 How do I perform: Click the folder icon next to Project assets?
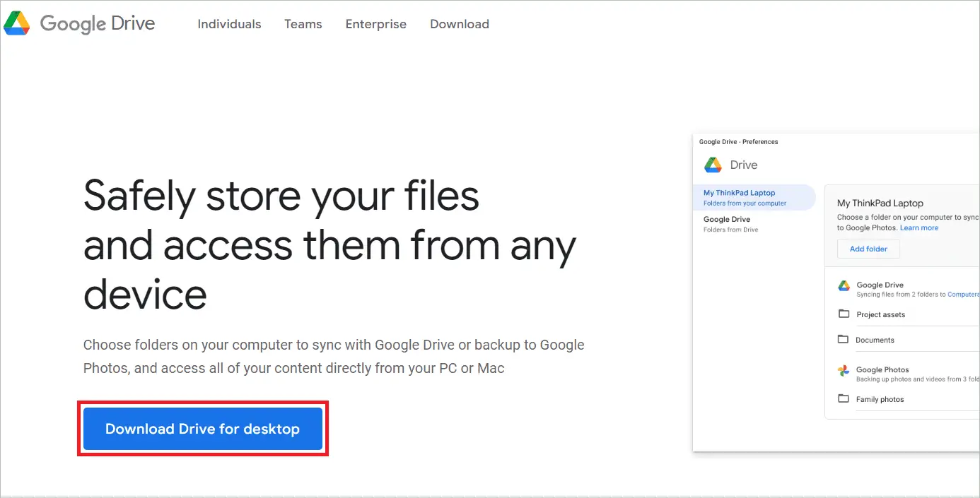click(x=843, y=314)
